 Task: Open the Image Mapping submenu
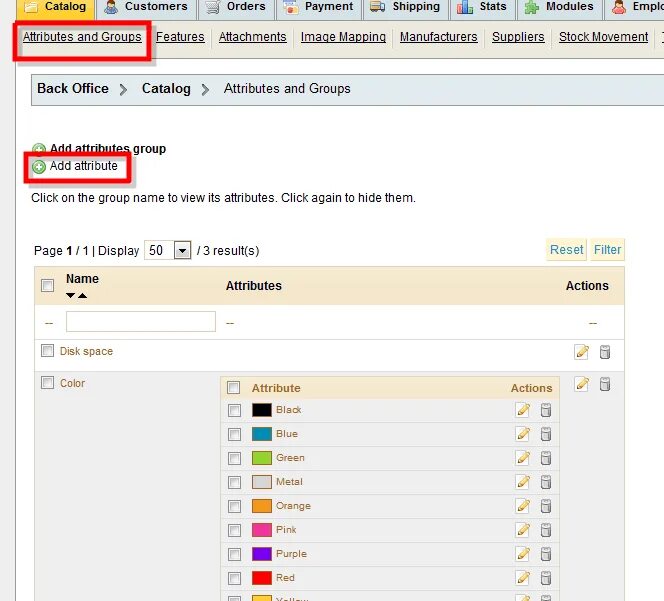tap(343, 37)
